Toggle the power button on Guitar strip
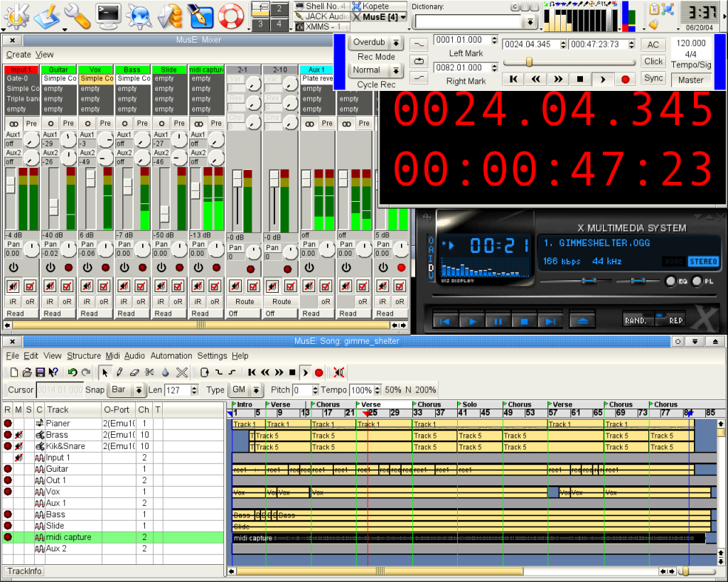 pyautogui.click(x=50, y=268)
